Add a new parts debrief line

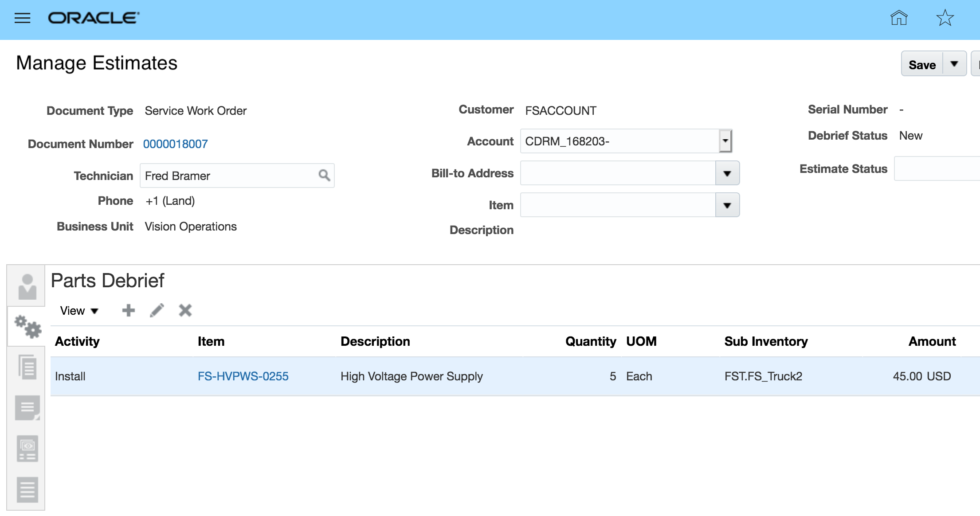pyautogui.click(x=128, y=310)
